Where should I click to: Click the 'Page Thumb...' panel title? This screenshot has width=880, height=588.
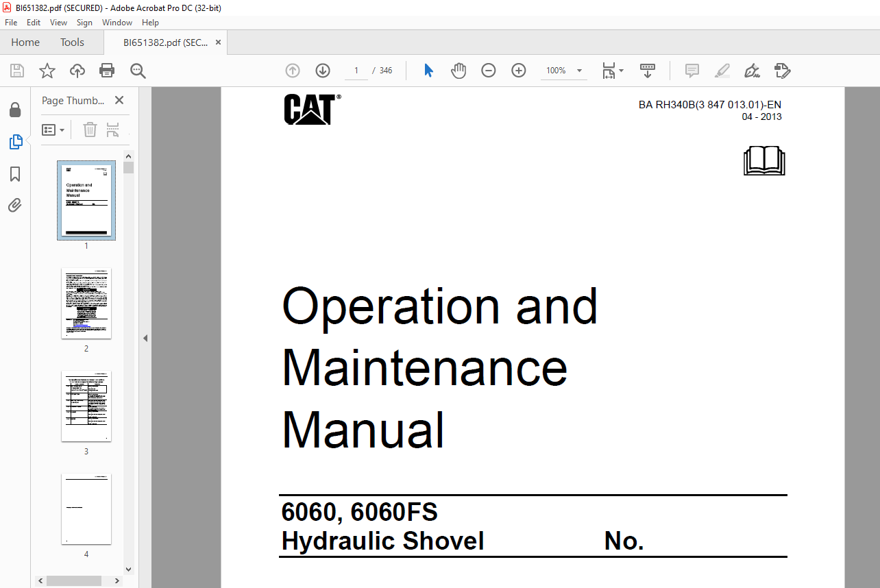coord(73,100)
